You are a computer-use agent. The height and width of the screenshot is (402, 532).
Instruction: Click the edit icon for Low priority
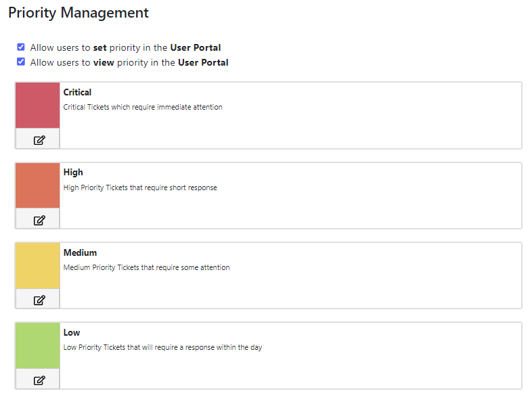pos(39,380)
